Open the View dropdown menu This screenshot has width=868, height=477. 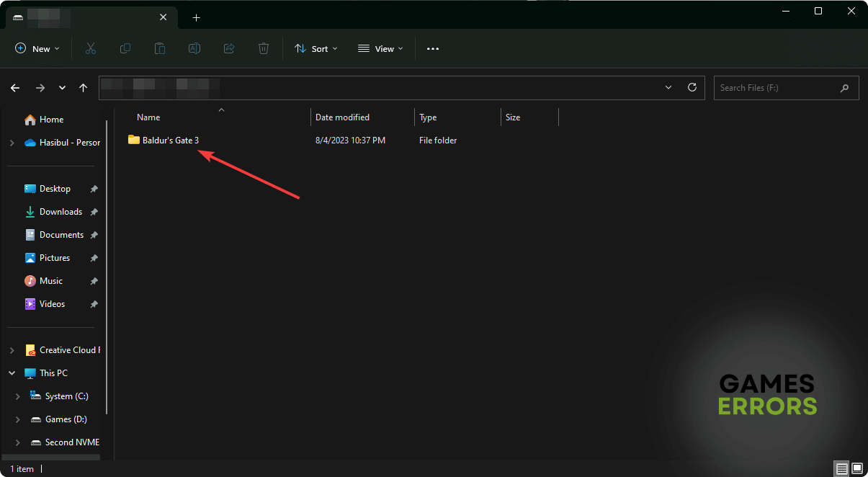tap(380, 48)
